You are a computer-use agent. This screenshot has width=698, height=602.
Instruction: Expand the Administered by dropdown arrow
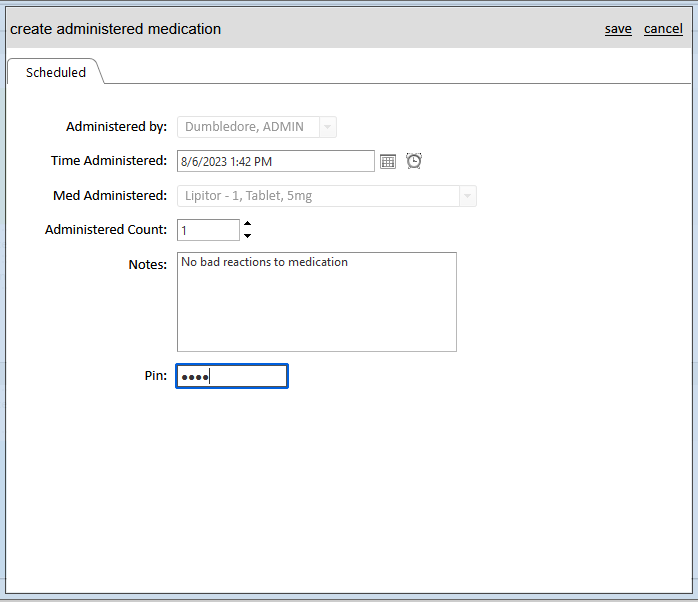pyautogui.click(x=328, y=127)
